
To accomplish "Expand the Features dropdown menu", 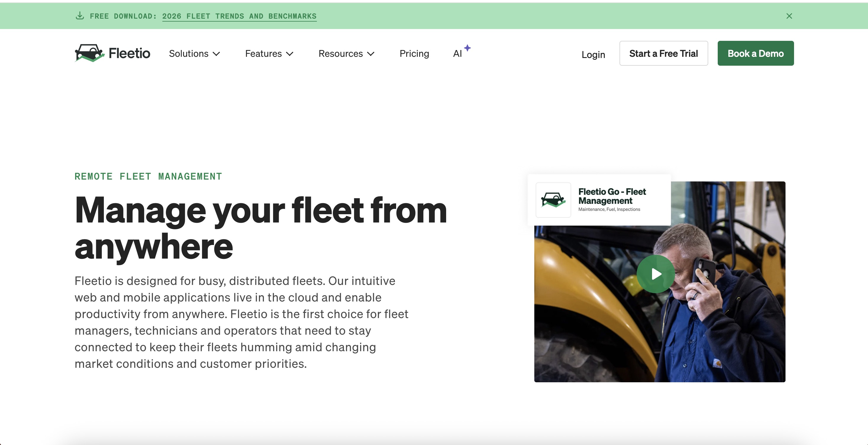I will pyautogui.click(x=269, y=54).
